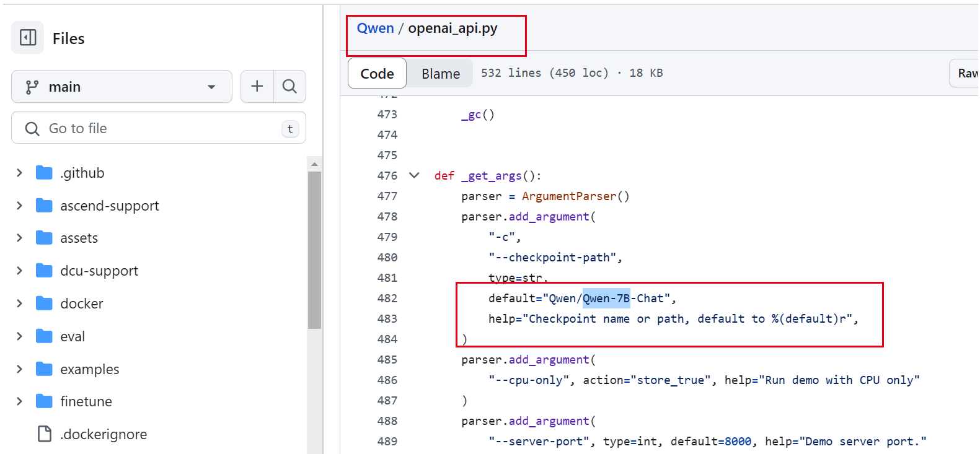The image size is (980, 454).
Task: Select the eval folder icon
Action: pyautogui.click(x=44, y=336)
